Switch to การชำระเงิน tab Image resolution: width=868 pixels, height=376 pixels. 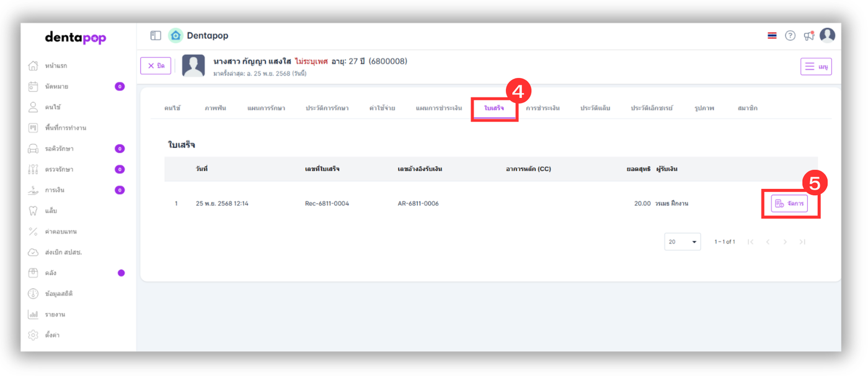point(542,108)
